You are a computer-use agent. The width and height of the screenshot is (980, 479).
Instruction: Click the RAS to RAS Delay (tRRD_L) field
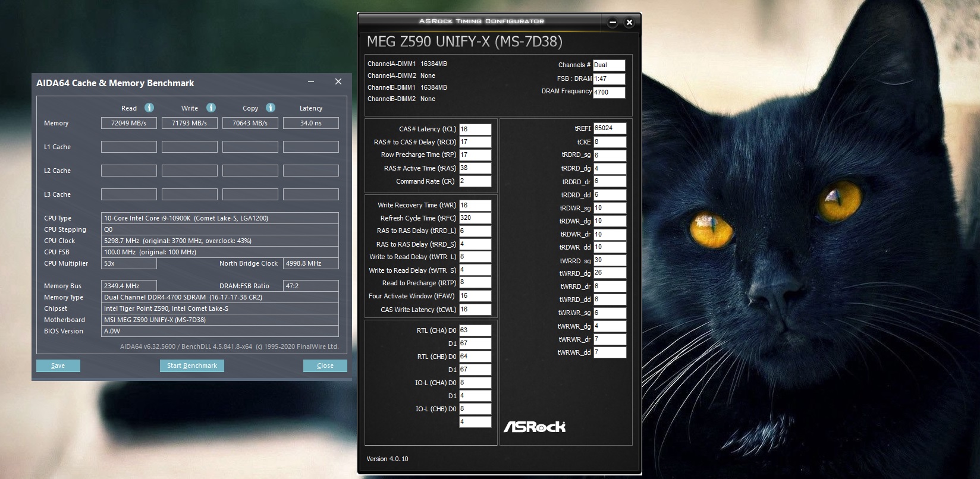[475, 231]
